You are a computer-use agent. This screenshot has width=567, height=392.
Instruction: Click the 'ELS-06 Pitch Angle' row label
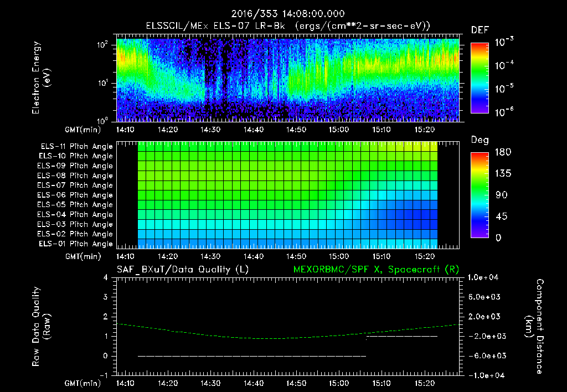(x=75, y=195)
